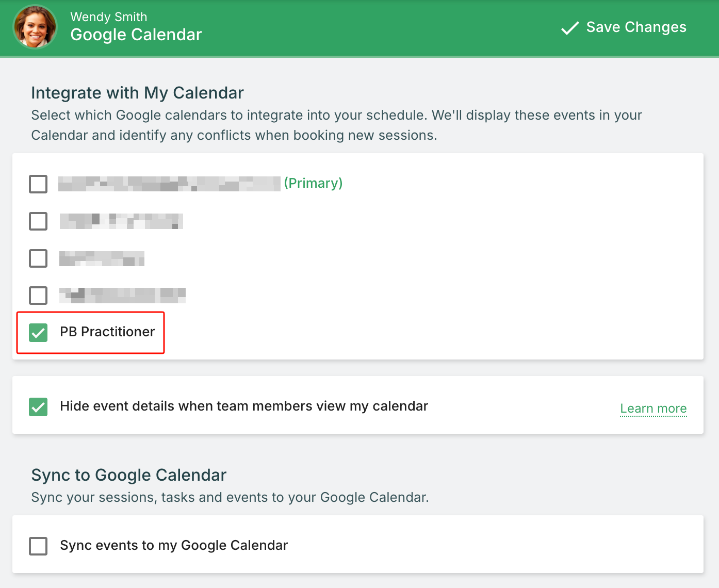This screenshot has width=719, height=588.
Task: Click the Sync to Google Calendar heading
Action: [129, 475]
